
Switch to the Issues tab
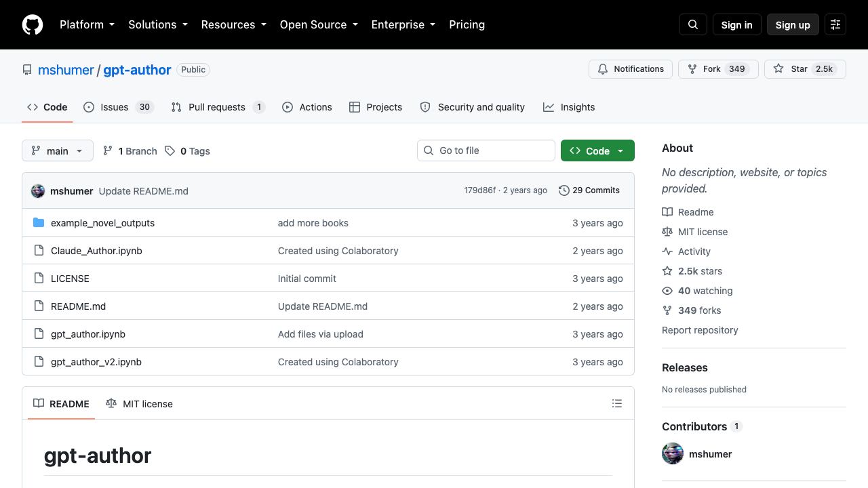click(119, 107)
